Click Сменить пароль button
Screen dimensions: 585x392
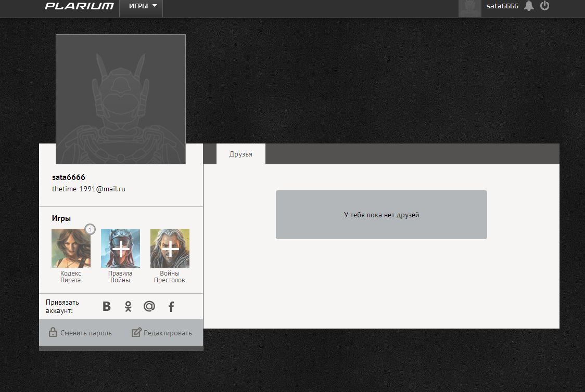point(80,333)
